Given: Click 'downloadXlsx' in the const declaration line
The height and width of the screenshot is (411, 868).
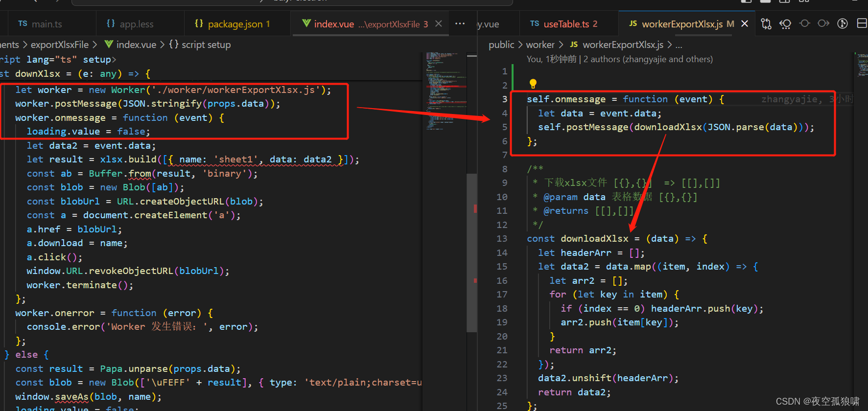Looking at the screenshot, I should [594, 239].
